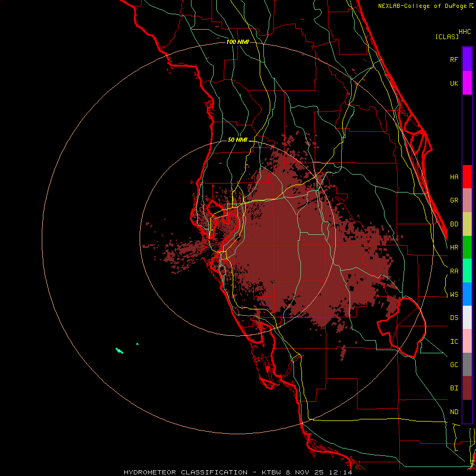Click the RA legend label

point(454,271)
